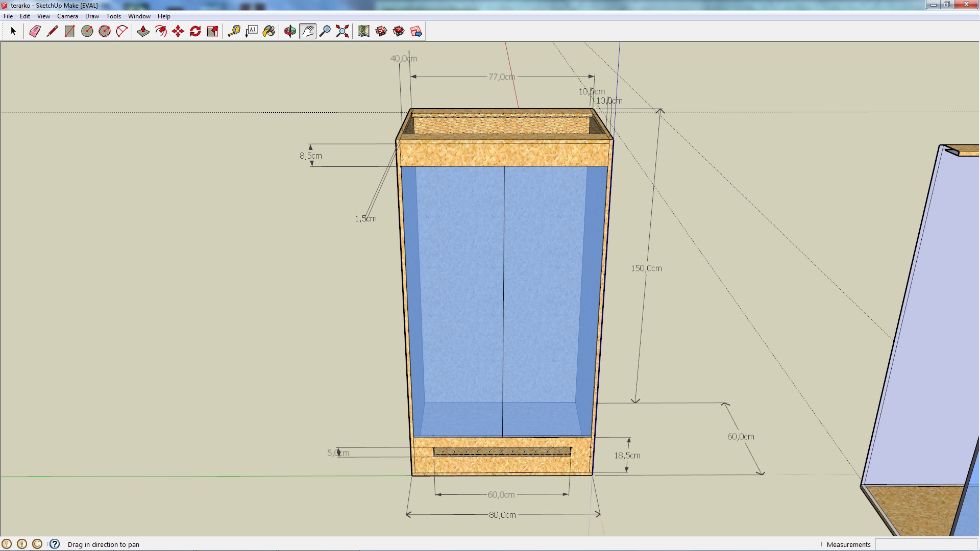Screen dimensions: 980x551
Task: Click the 150,0cm height dimension label
Action: pos(646,268)
